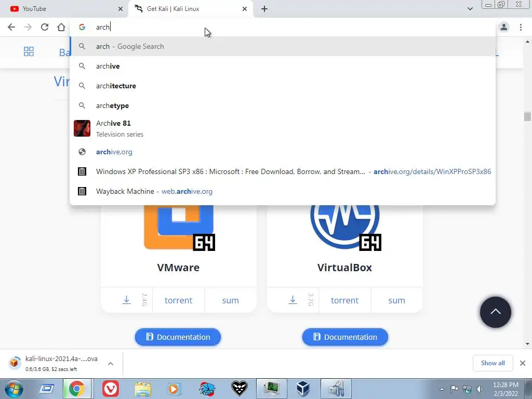
Task: Open the green monitor taskbar icon
Action: tap(271, 389)
